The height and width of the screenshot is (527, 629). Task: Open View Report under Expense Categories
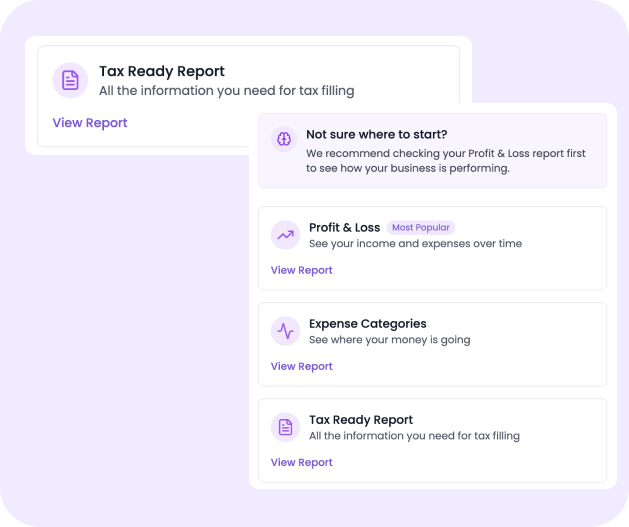[x=302, y=367]
